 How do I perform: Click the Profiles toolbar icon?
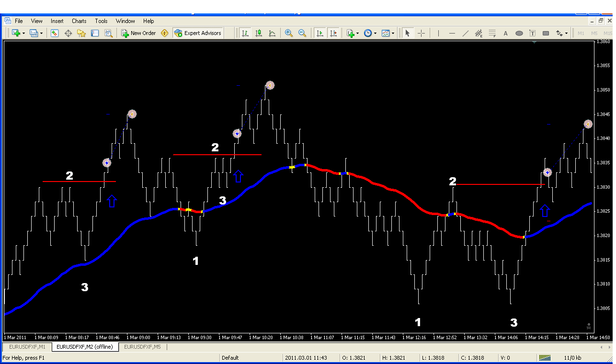tap(34, 33)
